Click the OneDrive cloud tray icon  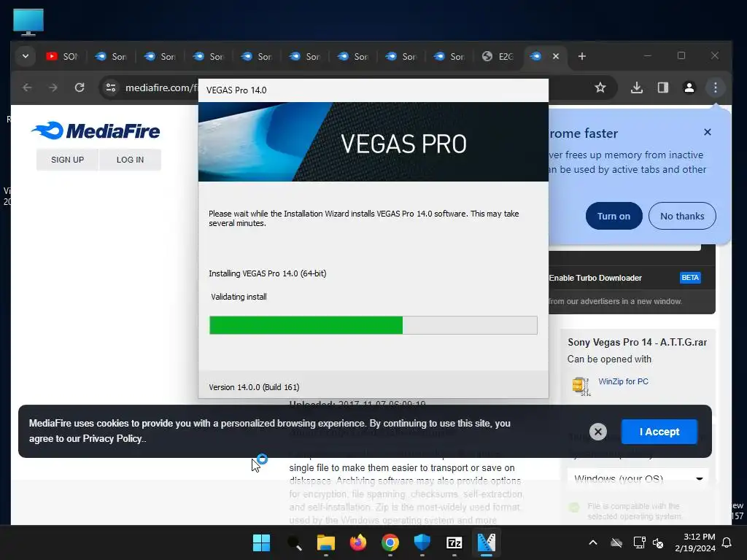pos(616,542)
